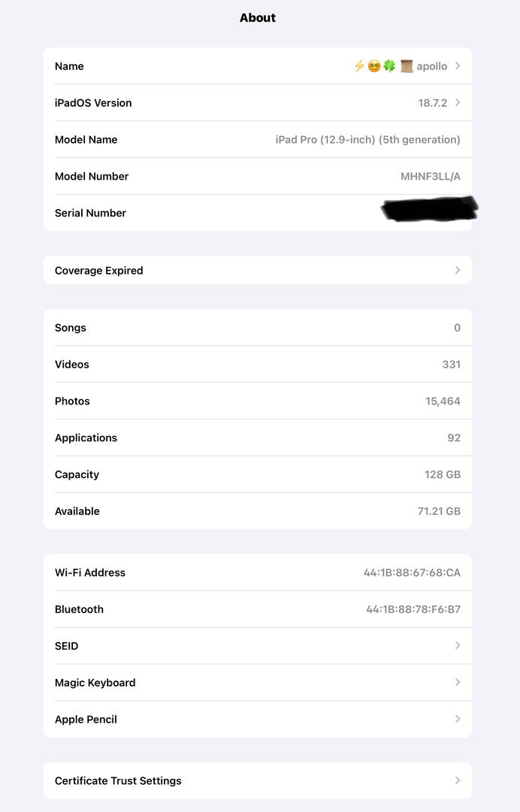Tap the Certificate Trust Settings label
This screenshot has height=812, width=520.
pyautogui.click(x=118, y=780)
